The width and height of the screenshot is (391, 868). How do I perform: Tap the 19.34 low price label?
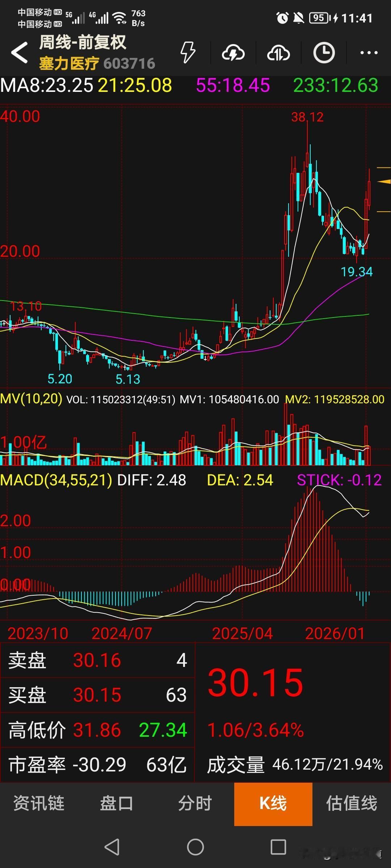coord(357,272)
